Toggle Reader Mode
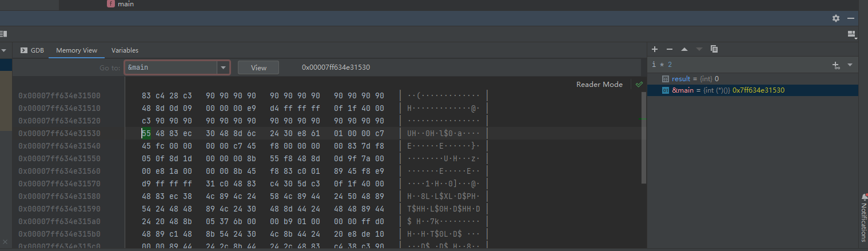Screen dimensions: 868x251 (x=599, y=85)
